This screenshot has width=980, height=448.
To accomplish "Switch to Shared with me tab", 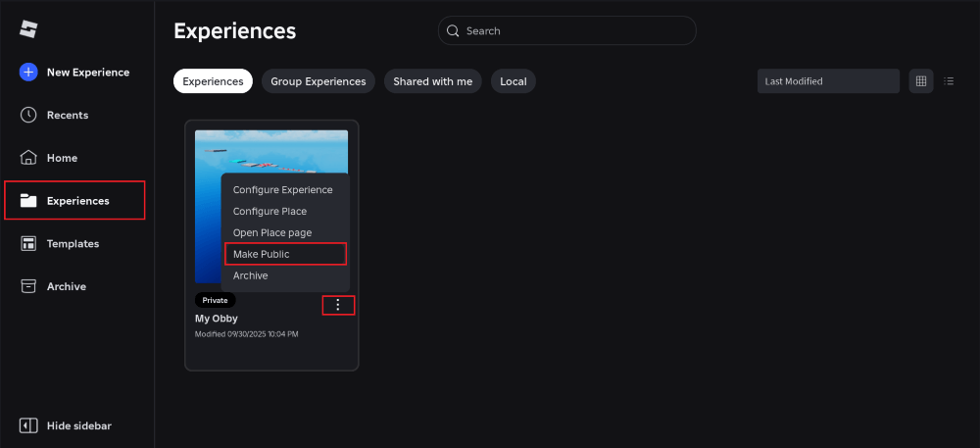I will point(432,81).
